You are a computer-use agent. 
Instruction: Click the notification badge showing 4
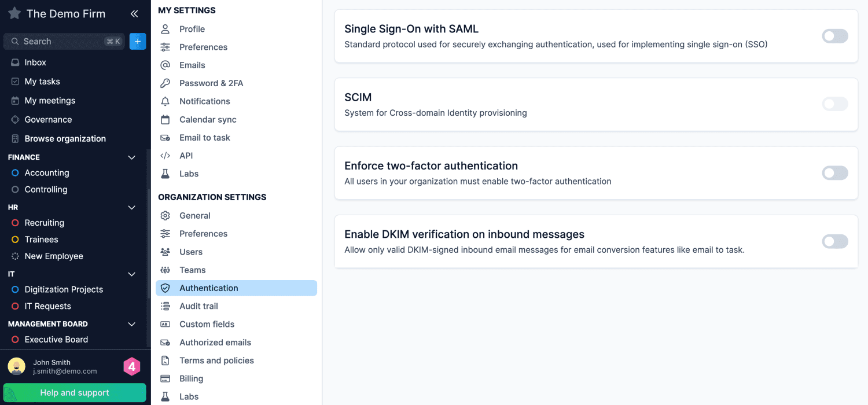click(x=131, y=366)
